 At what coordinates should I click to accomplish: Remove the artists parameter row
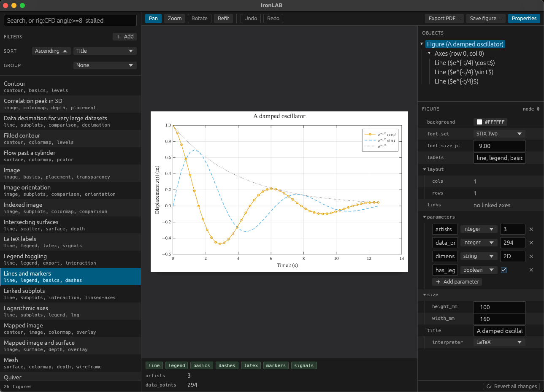click(x=531, y=229)
